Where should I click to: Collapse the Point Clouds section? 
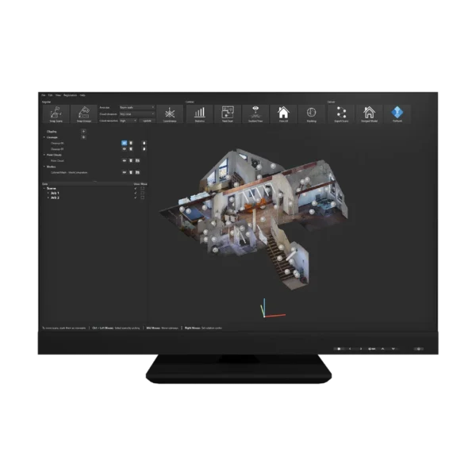[x=44, y=155]
